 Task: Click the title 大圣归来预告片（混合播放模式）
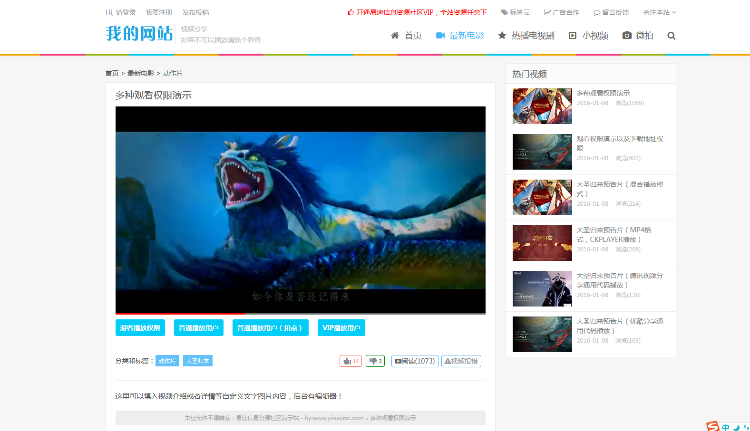[620, 189]
